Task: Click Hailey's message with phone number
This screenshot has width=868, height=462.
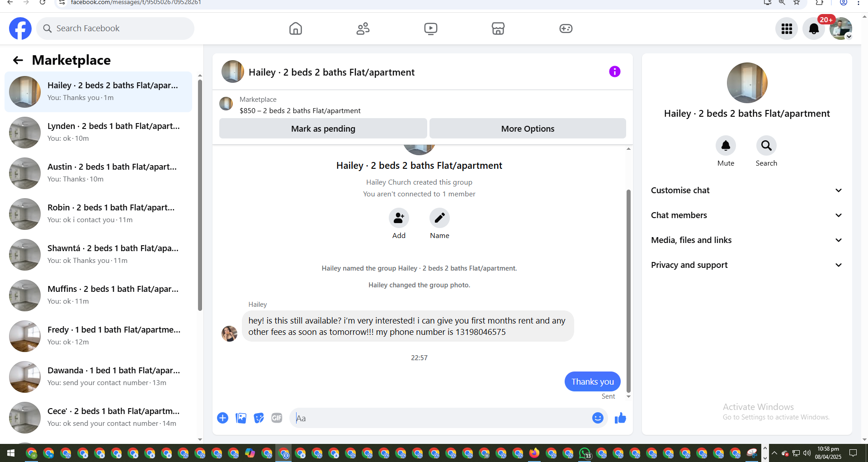Action: click(407, 326)
